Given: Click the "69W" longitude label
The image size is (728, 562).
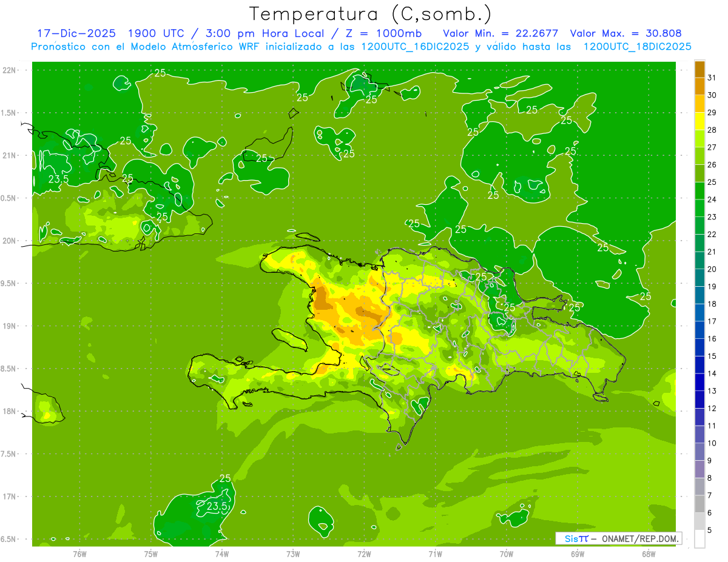Looking at the screenshot, I should point(578,554).
